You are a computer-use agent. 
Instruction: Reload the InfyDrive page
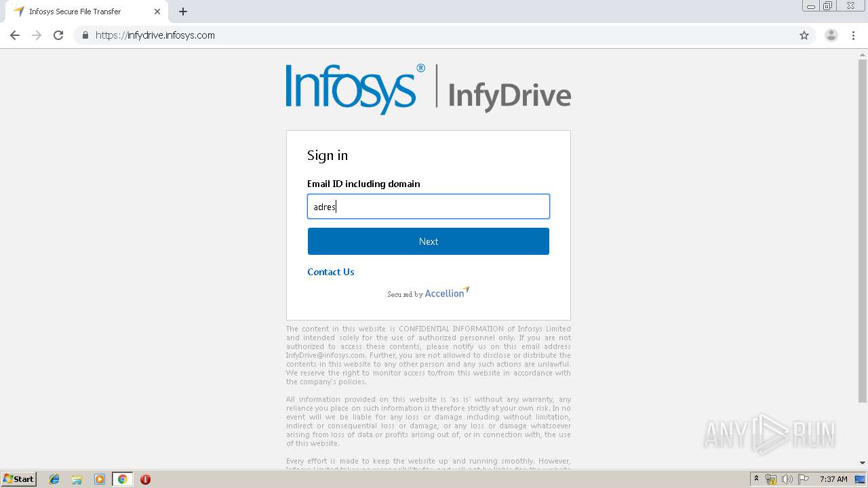coord(58,35)
